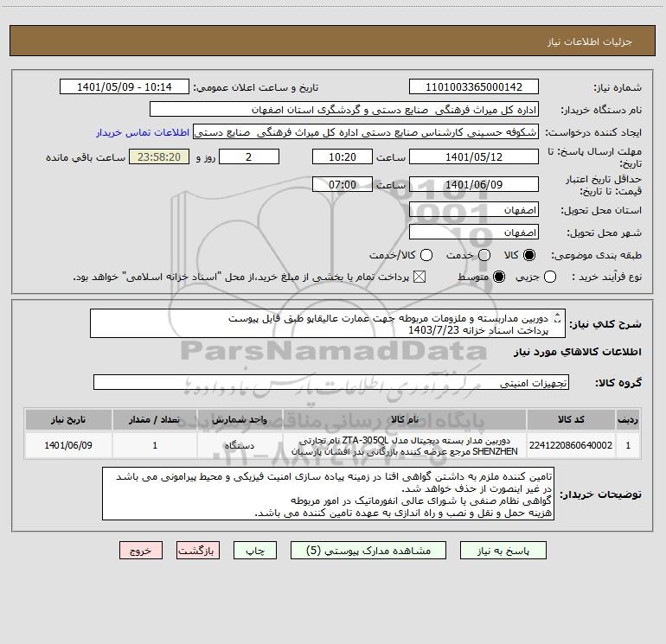Viewport: 666px width, 644px height.
Task: Open مشاهده مدارک پیوستی (5) attachments
Action: click(x=368, y=551)
